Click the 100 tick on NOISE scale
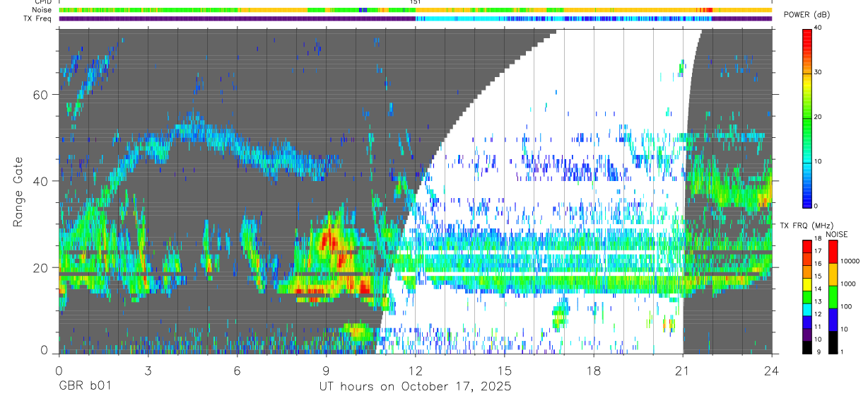The height and width of the screenshot is (401, 868). (847, 307)
